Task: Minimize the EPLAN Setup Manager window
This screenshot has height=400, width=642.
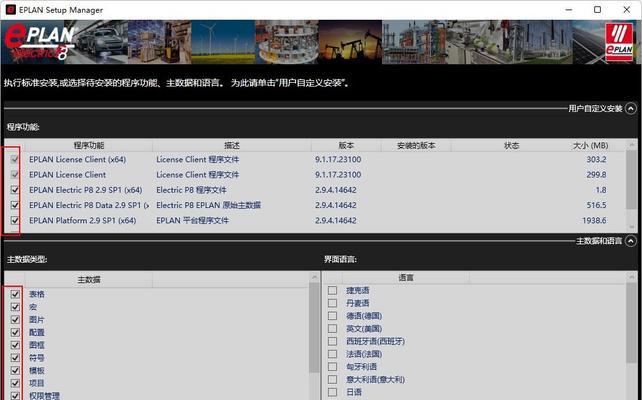Action: pyautogui.click(x=569, y=10)
